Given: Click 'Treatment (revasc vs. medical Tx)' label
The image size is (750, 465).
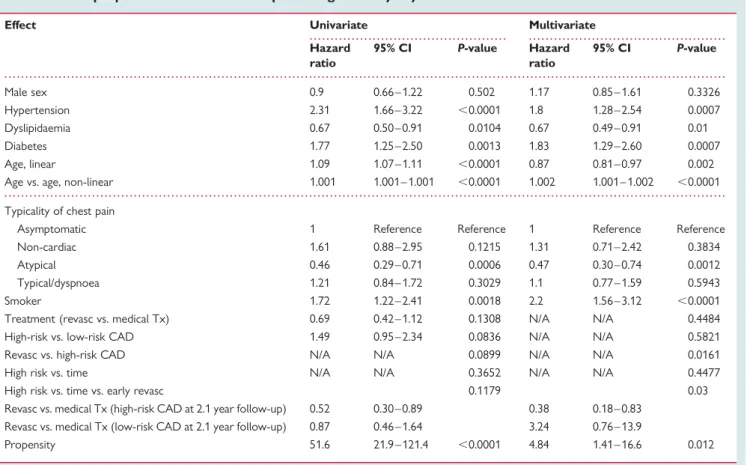Looking at the screenshot, I should pos(87,319).
